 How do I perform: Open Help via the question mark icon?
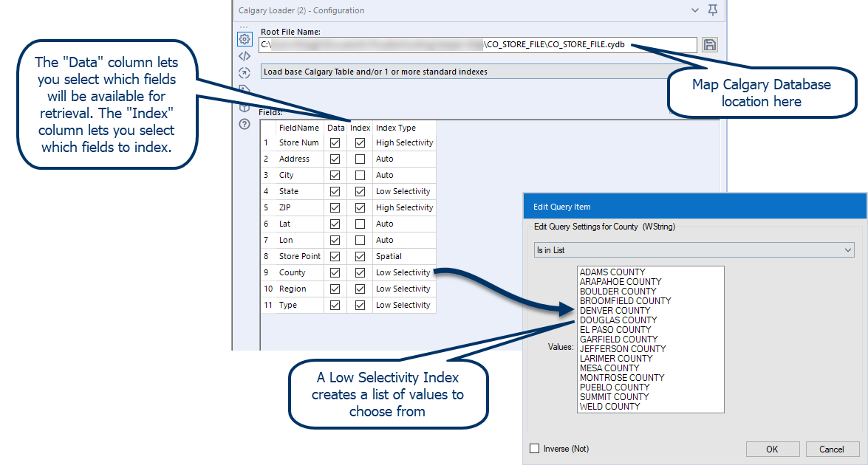[245, 124]
